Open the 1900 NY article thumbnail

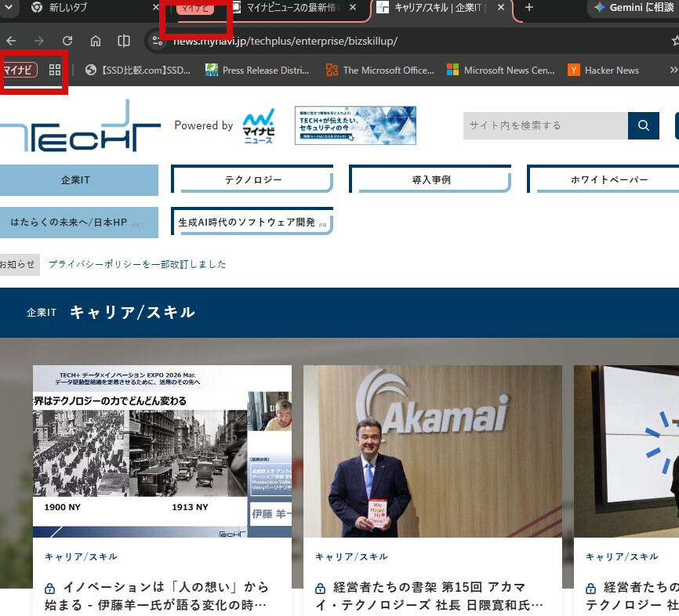click(162, 451)
